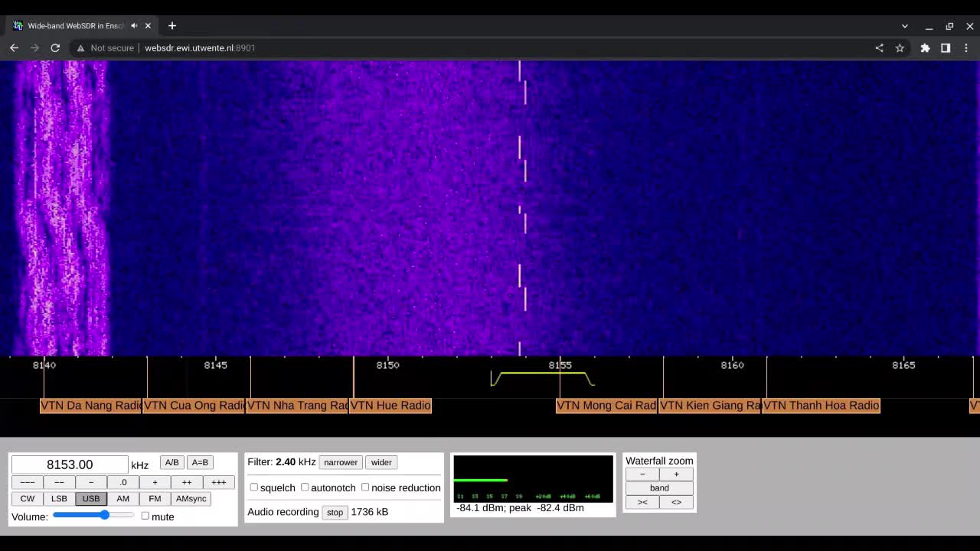The height and width of the screenshot is (551, 980).
Task: Click the 8160 mark on frequency scale
Action: click(732, 365)
